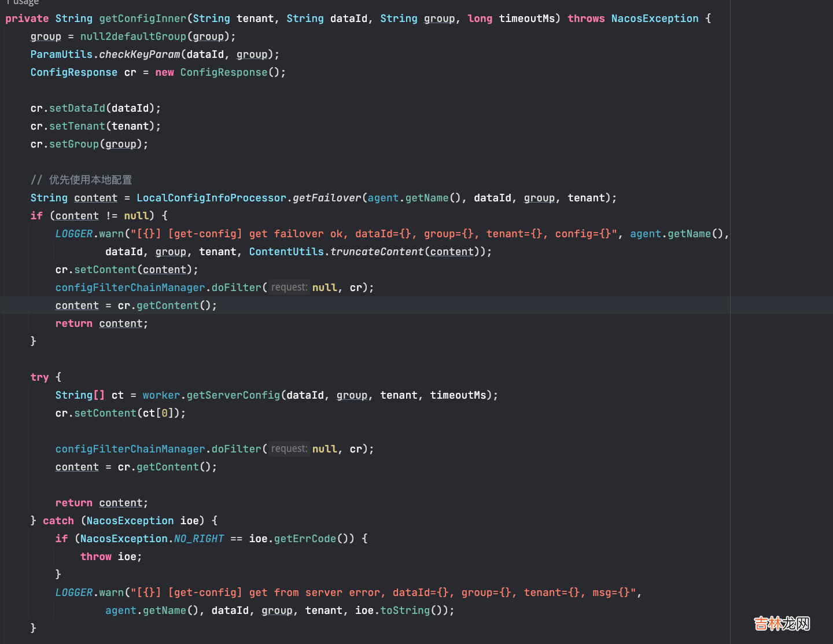
Task: Click the null2defaultGroup method call
Action: pyautogui.click(x=133, y=36)
